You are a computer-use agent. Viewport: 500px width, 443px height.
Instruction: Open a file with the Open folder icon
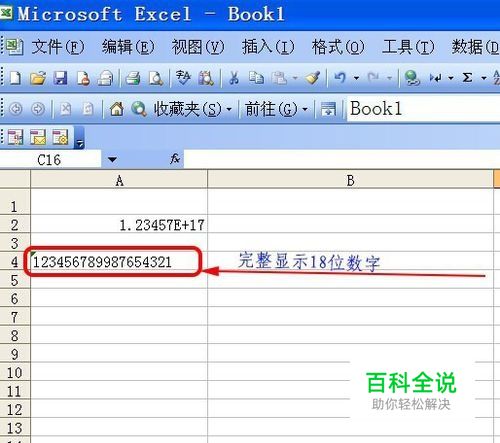click(x=38, y=78)
